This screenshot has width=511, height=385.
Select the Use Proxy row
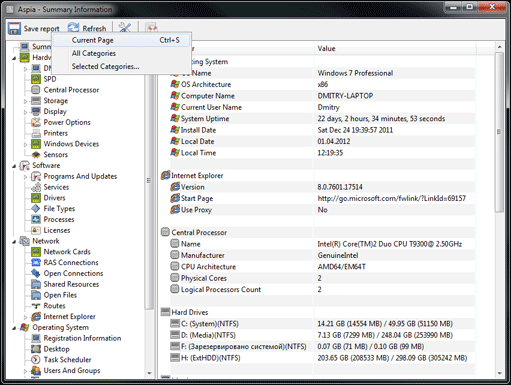coord(322,210)
